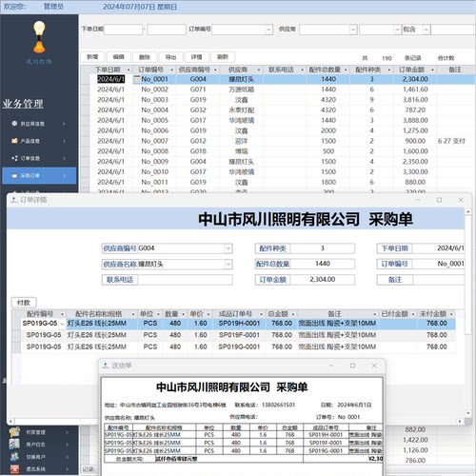Click the order details horizontal scrollbar right arrow
476x476 pixels.
tap(460, 422)
